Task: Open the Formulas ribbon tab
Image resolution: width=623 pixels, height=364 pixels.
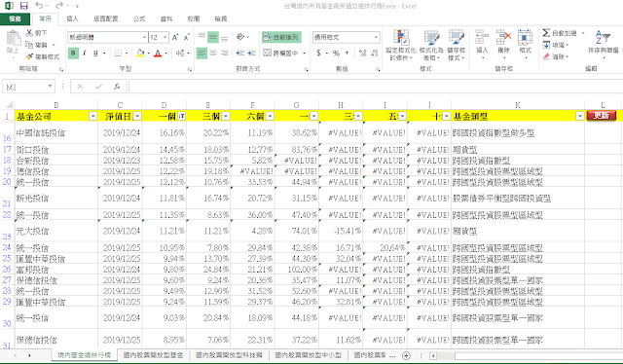Action: point(139,18)
